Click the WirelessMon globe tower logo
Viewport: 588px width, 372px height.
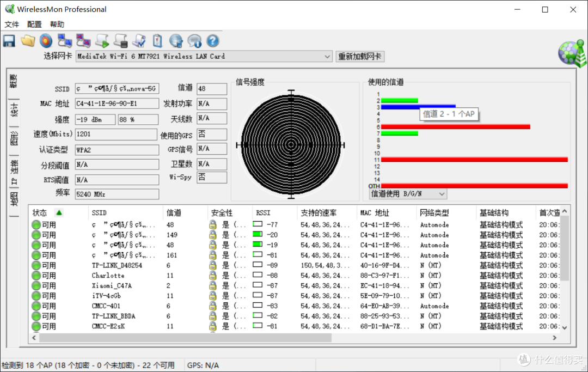572,53
